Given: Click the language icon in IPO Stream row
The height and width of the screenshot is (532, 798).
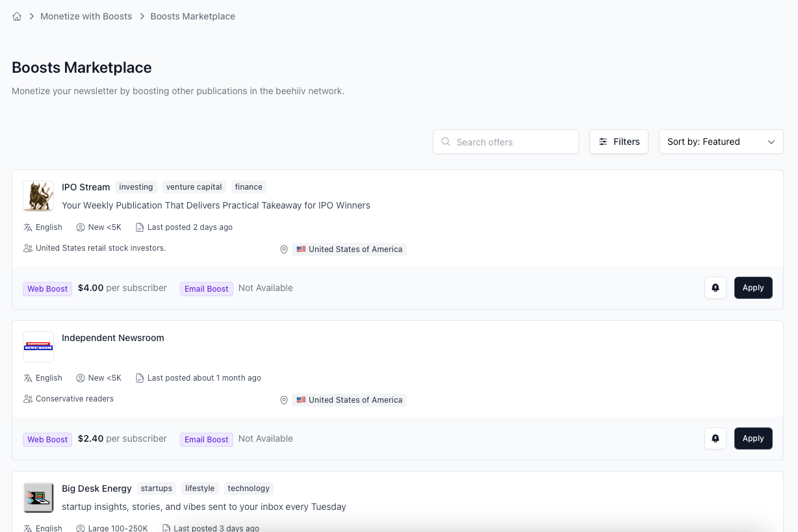Looking at the screenshot, I should pos(28,227).
